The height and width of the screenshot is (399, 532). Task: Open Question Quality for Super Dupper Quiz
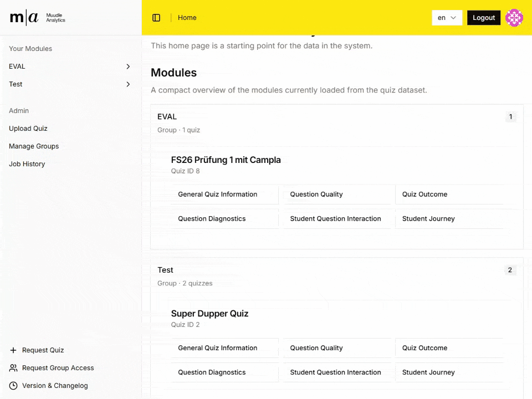[x=337, y=348]
